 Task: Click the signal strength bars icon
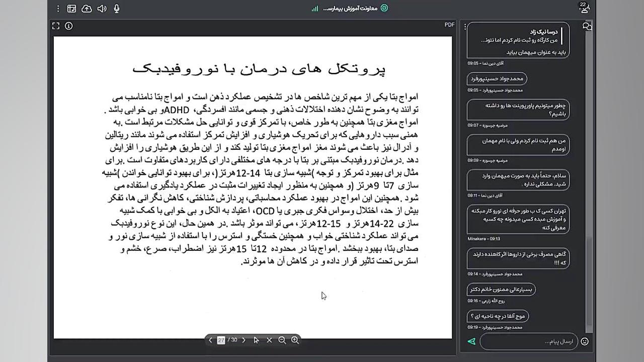pyautogui.click(x=315, y=9)
